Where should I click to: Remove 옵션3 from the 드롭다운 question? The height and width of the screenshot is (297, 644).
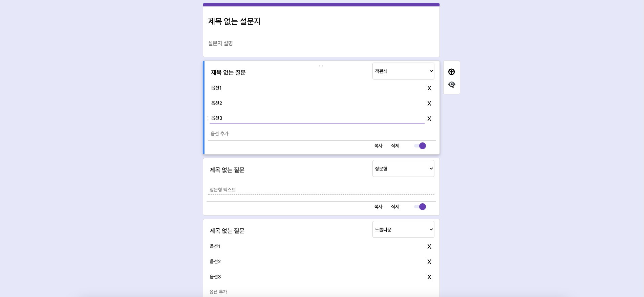(x=429, y=276)
